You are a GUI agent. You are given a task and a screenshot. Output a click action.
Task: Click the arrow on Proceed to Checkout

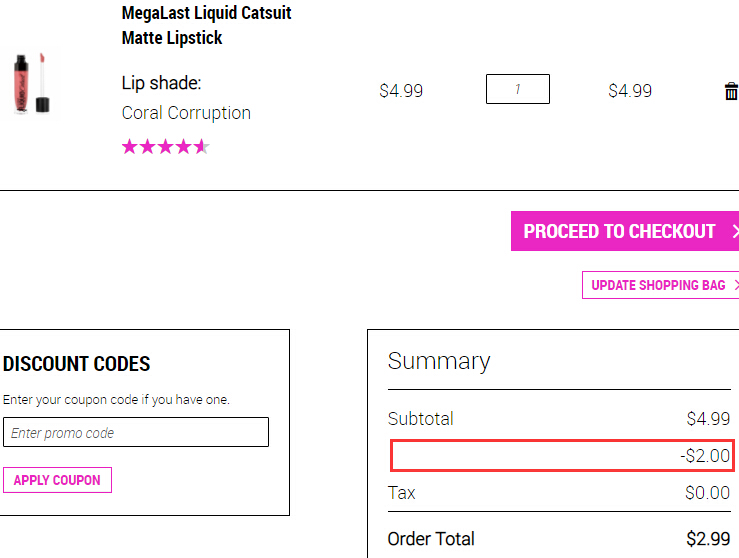coord(735,231)
